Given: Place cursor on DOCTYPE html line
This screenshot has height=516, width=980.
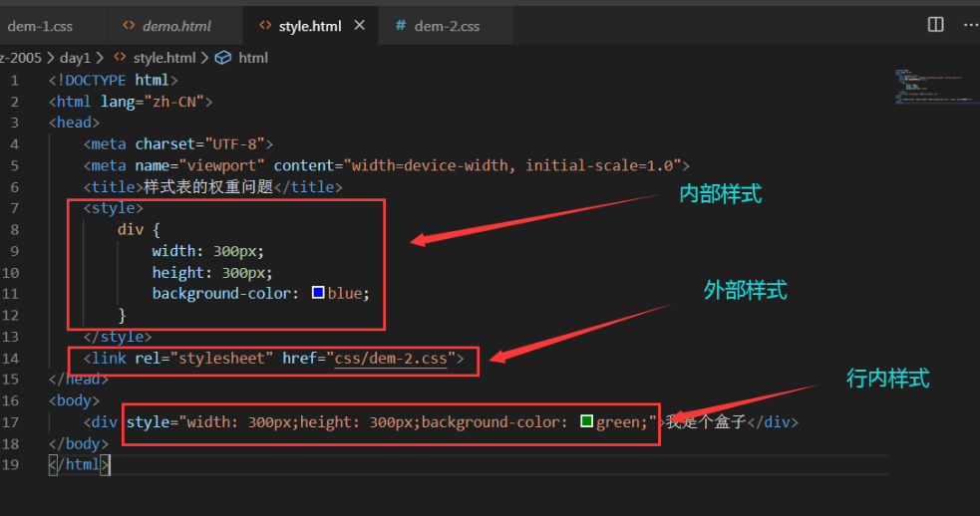Looking at the screenshot, I should (x=113, y=81).
